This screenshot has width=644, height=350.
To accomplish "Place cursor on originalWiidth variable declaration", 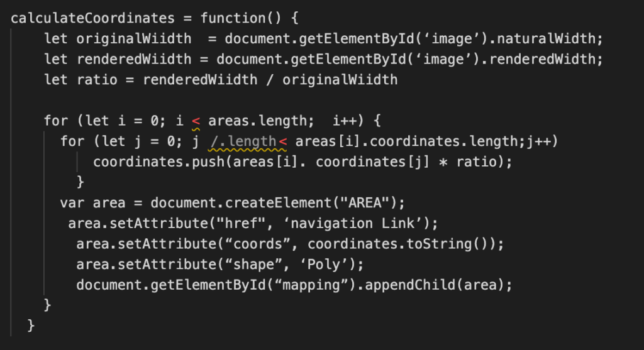I will [x=134, y=38].
